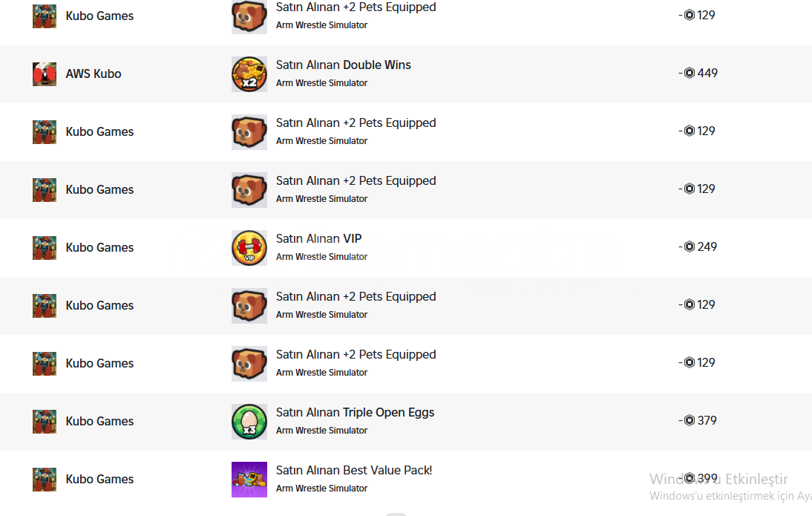Click Arm Wrestle Simulator under Triple Open Eggs

tap(321, 431)
